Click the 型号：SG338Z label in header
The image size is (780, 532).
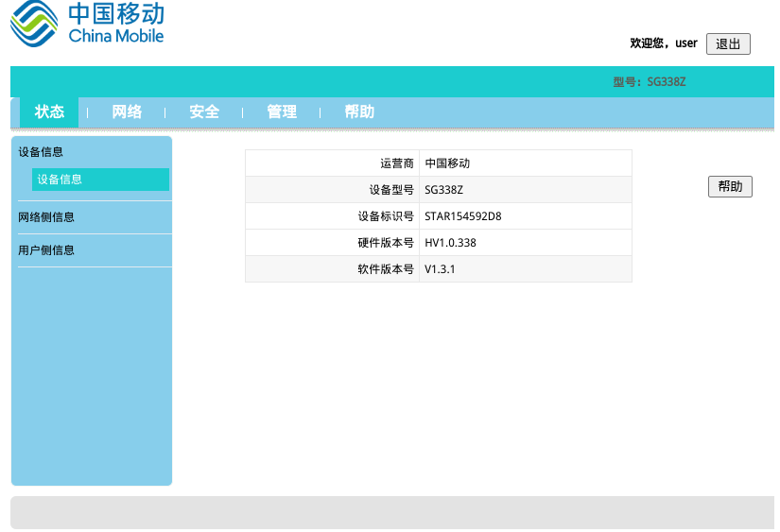coord(649,82)
